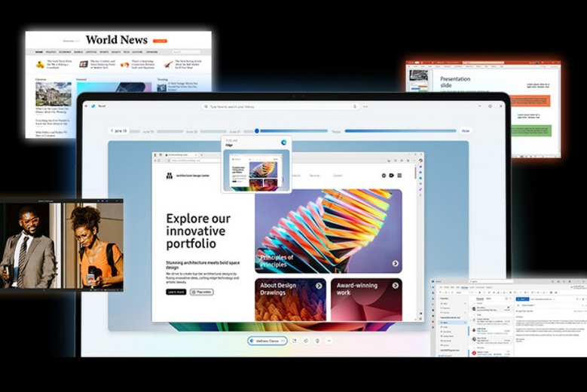Viewport: 587px width, 392px height.
Task: Click the Play video button
Action: coord(202,292)
